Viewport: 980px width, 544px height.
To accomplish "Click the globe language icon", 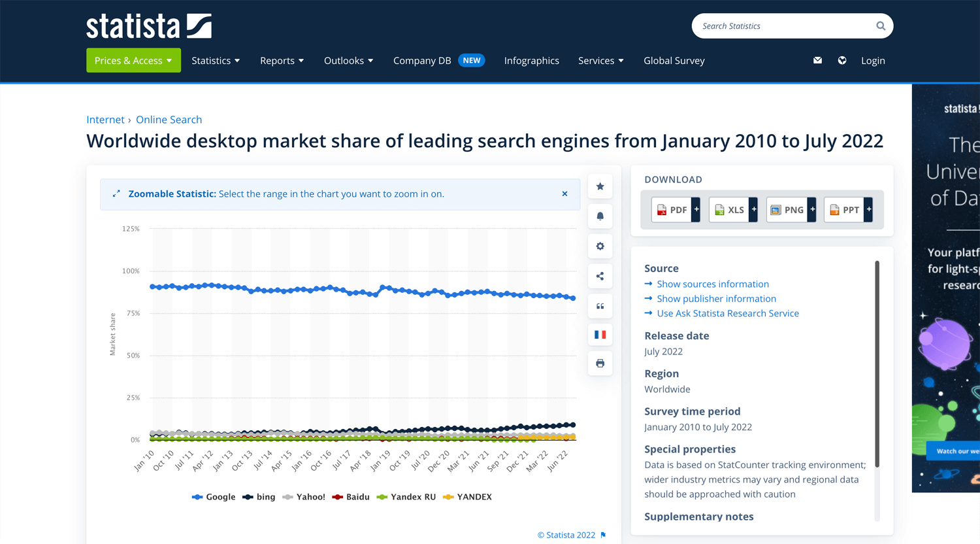I will tap(842, 60).
